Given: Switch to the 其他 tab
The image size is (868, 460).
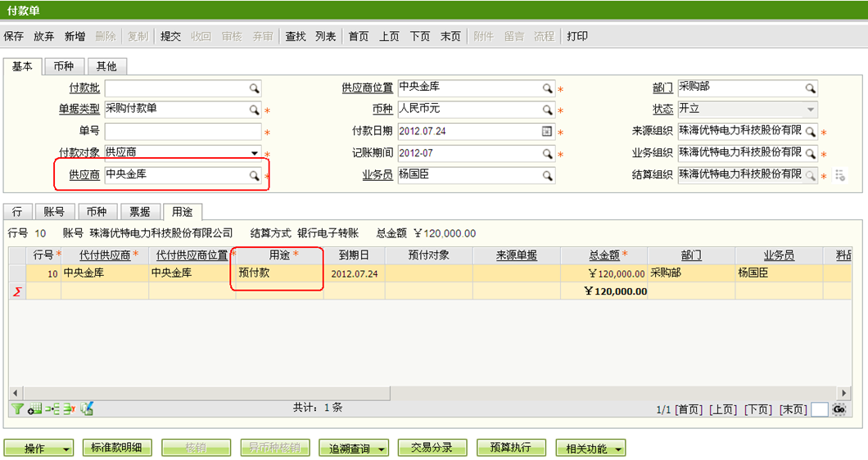Looking at the screenshot, I should tap(106, 66).
